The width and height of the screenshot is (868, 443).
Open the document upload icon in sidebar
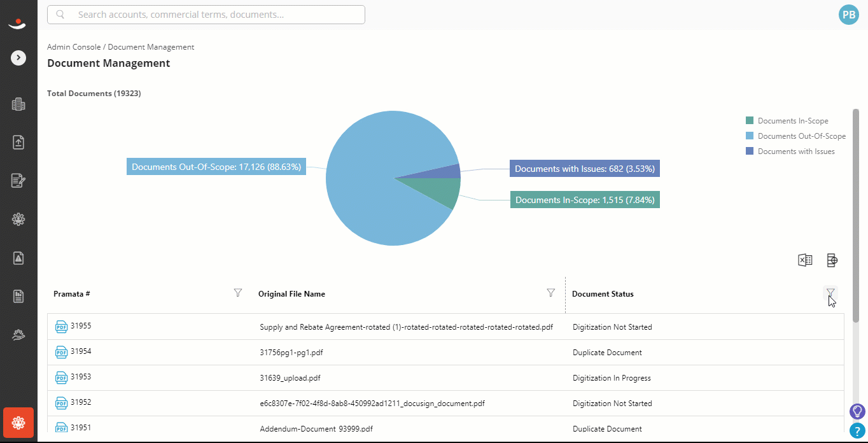click(18, 143)
